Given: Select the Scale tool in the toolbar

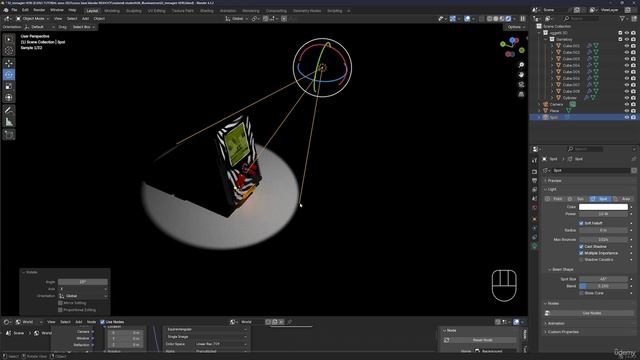Looking at the screenshot, I should pyautogui.click(x=9, y=86).
